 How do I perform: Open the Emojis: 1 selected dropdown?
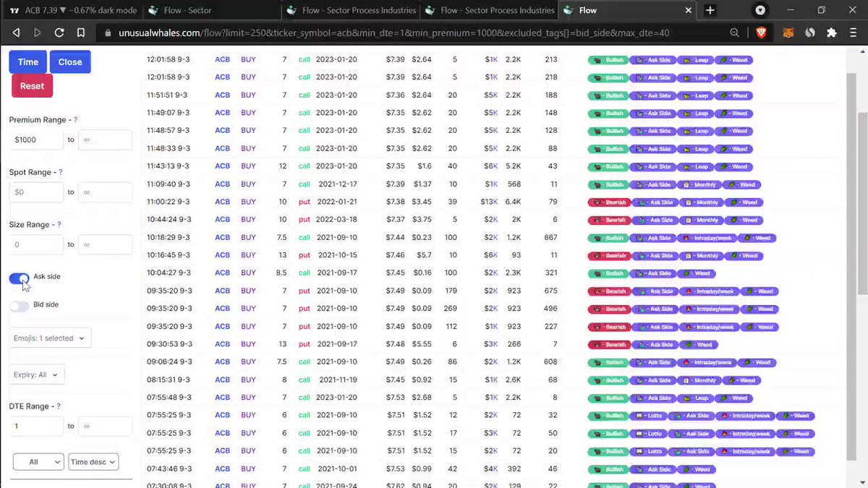pyautogui.click(x=50, y=338)
